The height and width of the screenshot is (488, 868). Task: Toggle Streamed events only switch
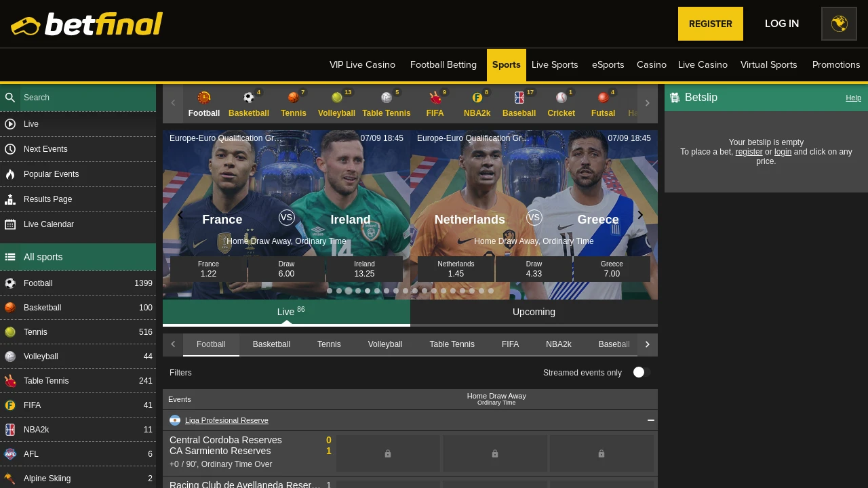(x=642, y=373)
